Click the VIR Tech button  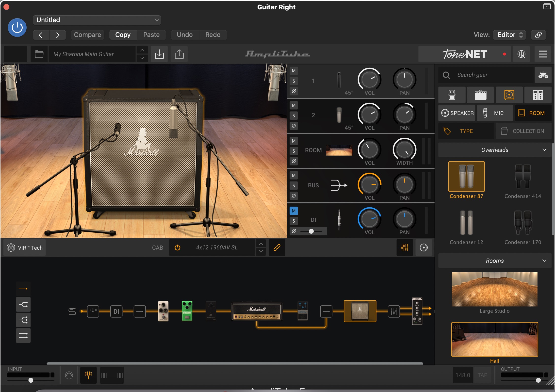(x=25, y=248)
